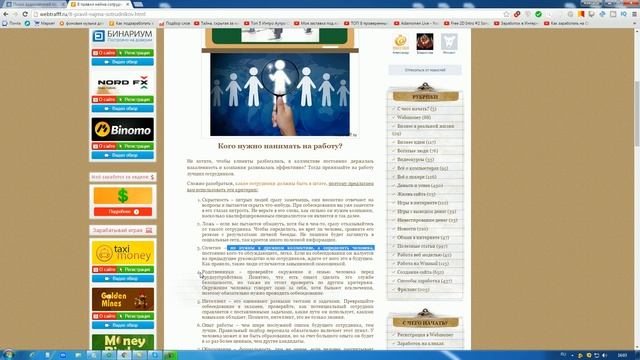640x360 pixels.
Task: Click the red "Подробно" button
Action: pos(122,212)
